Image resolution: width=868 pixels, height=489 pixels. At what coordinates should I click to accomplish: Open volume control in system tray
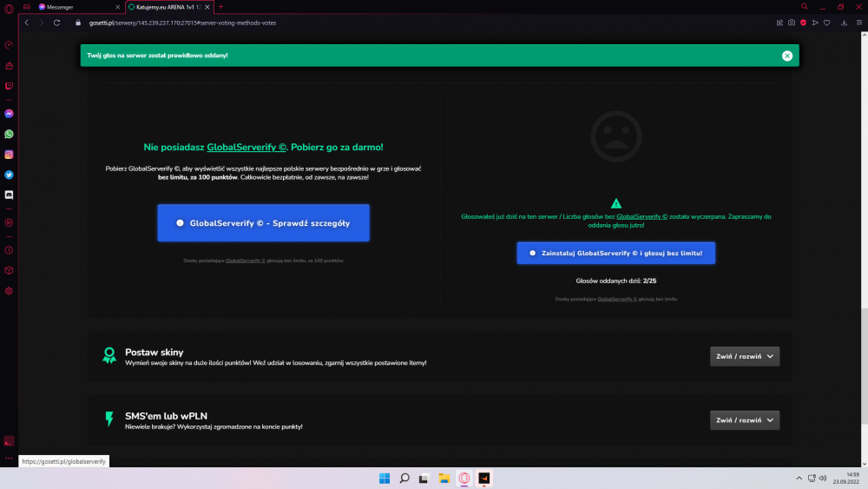[x=823, y=479]
